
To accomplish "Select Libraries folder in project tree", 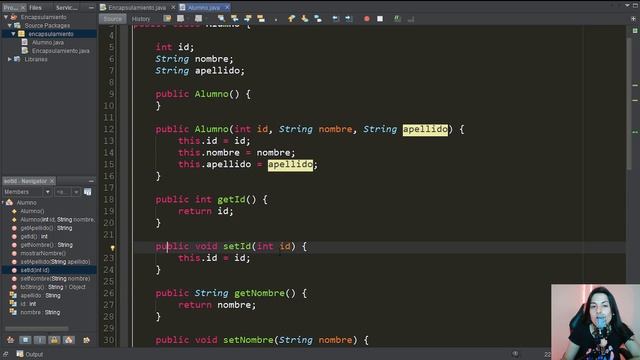I will pyautogui.click(x=36, y=59).
